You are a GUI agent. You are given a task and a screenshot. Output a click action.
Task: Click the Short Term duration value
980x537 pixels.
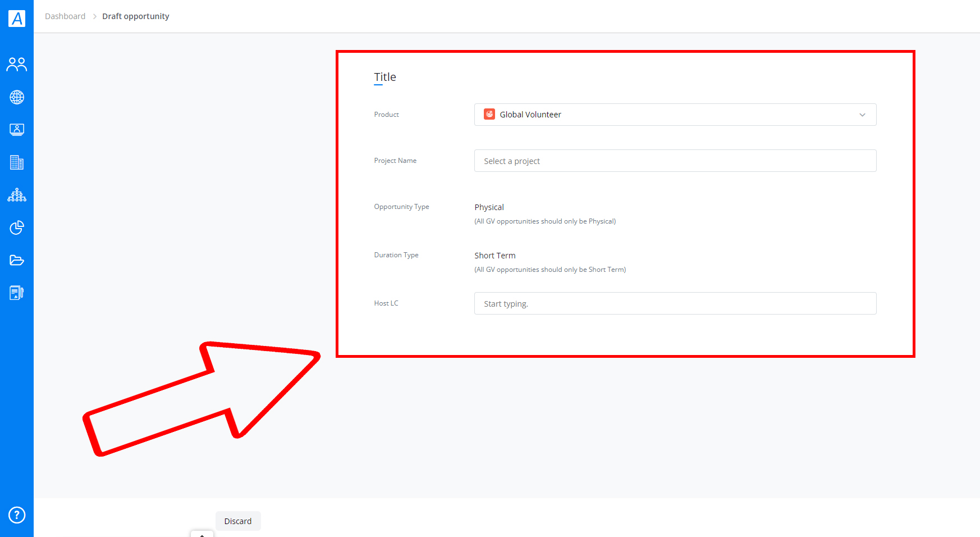[494, 256]
